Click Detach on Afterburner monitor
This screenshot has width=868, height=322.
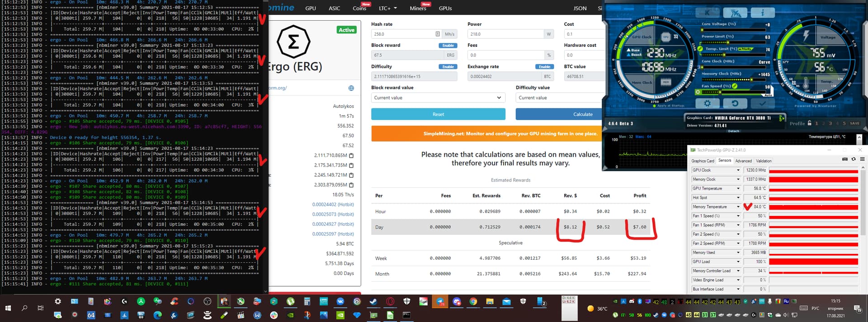[734, 131]
